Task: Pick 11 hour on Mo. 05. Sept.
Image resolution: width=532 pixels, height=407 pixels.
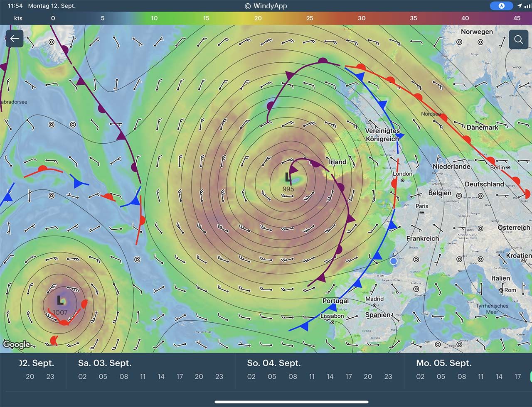Action: tap(480, 377)
